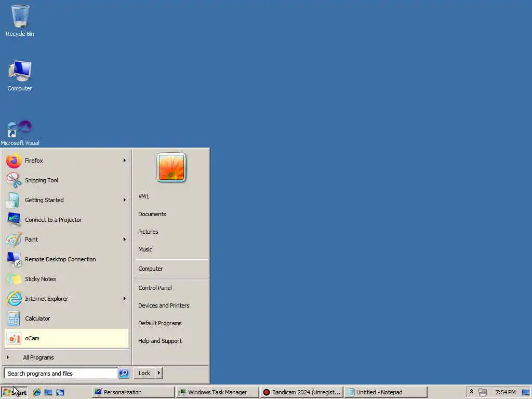Expand the Paint recent files arrow

(125, 239)
